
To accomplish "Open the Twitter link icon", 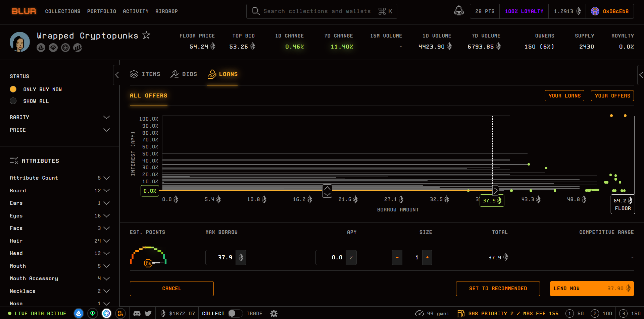I will (148, 314).
